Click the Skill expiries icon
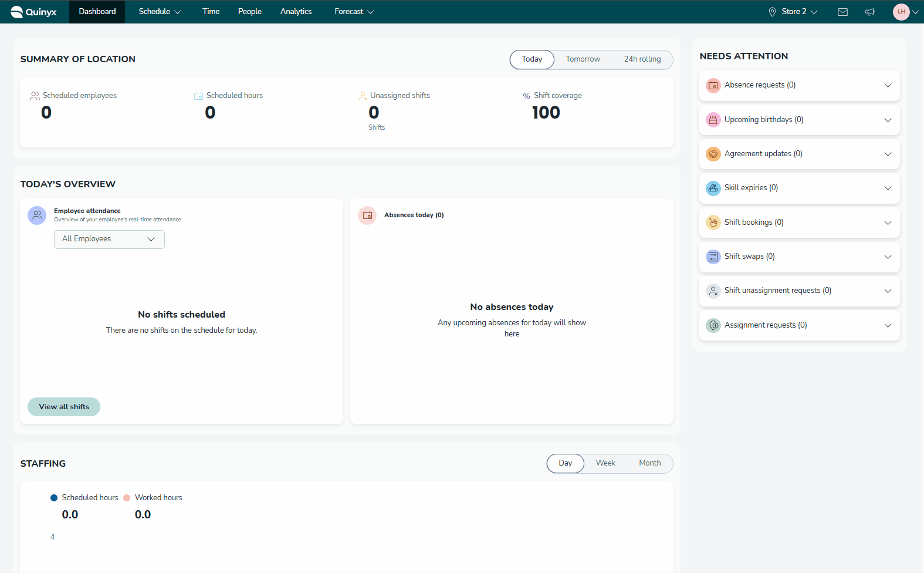The image size is (924, 573). click(713, 188)
